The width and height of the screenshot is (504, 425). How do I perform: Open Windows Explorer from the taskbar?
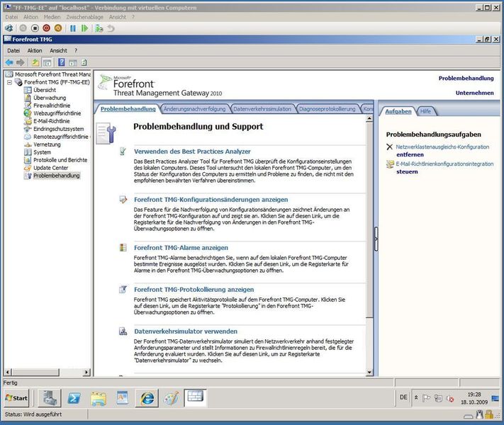99,398
